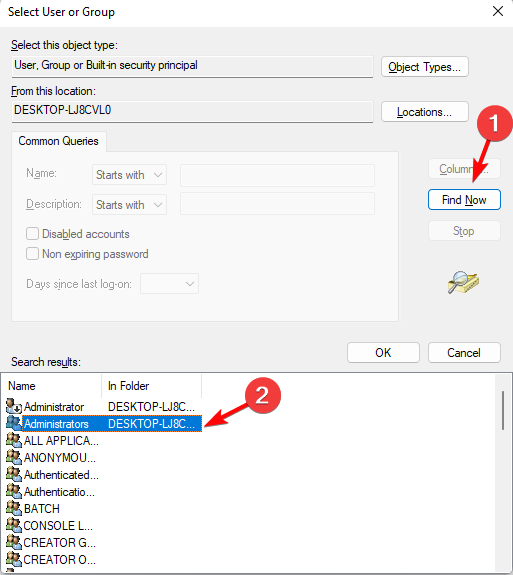The width and height of the screenshot is (513, 575).
Task: Click the Name query text field
Action: (277, 175)
